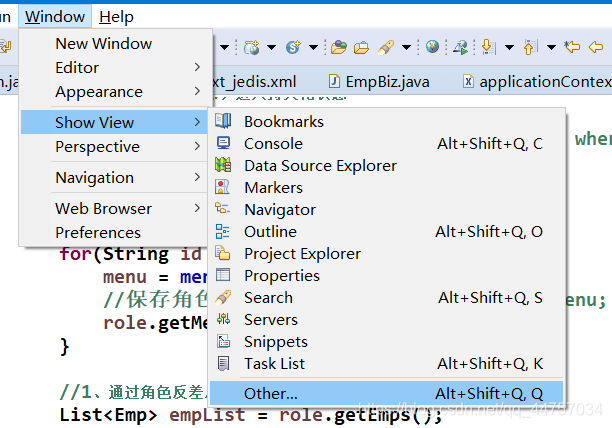Show the Markers view

(x=386, y=188)
